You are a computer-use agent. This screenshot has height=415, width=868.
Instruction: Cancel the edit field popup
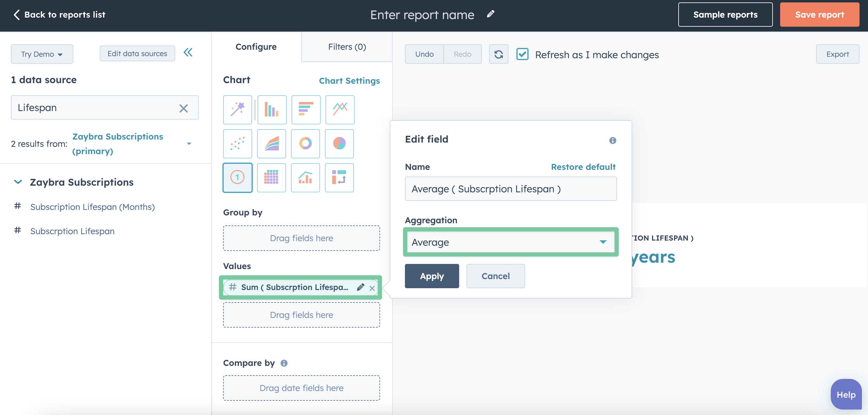click(x=495, y=276)
